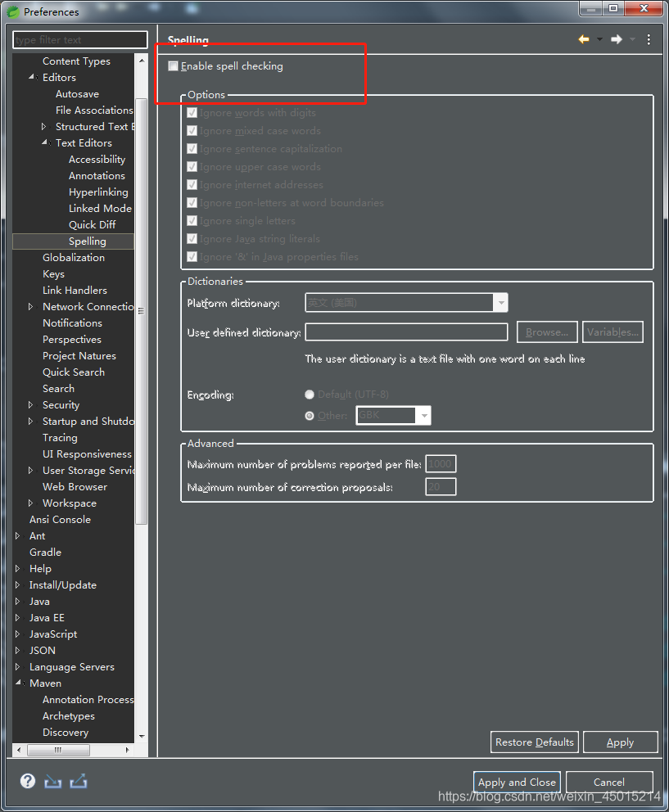669x812 pixels.
Task: Click the forward navigation arrow icon
Action: pos(616,39)
